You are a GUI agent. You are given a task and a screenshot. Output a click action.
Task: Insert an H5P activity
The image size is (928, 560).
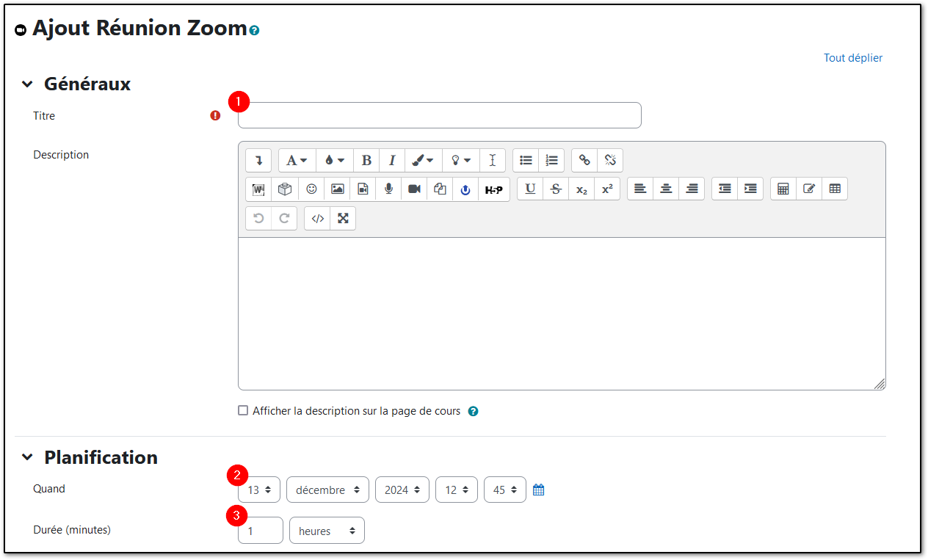(x=493, y=189)
